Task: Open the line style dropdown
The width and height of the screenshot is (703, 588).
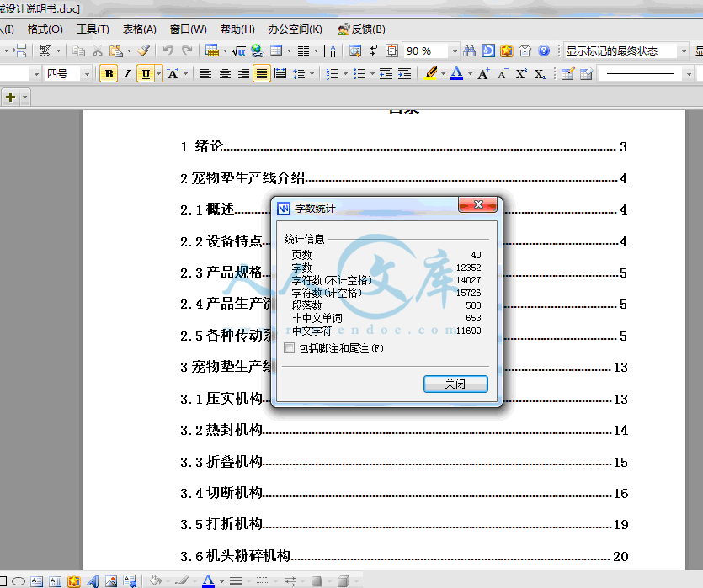Action: pyautogui.click(x=689, y=74)
